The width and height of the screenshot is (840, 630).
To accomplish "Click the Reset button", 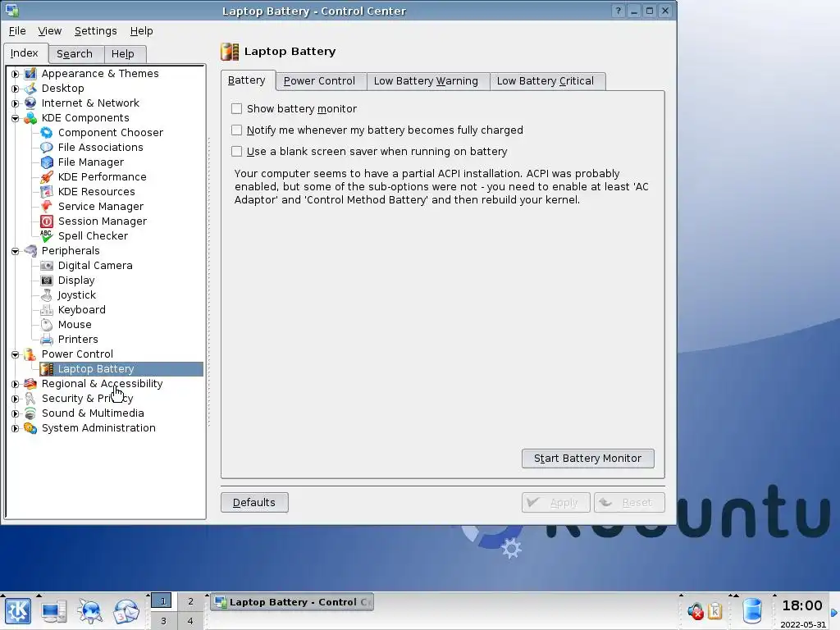I will click(x=629, y=503).
